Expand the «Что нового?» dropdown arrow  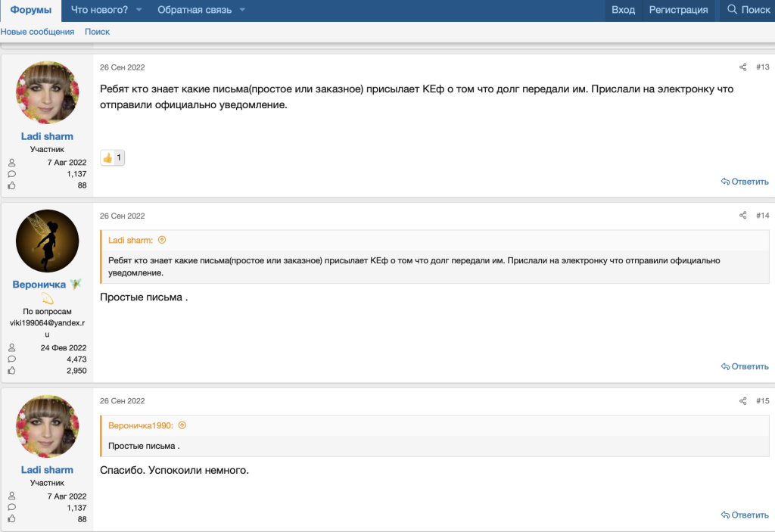click(139, 10)
